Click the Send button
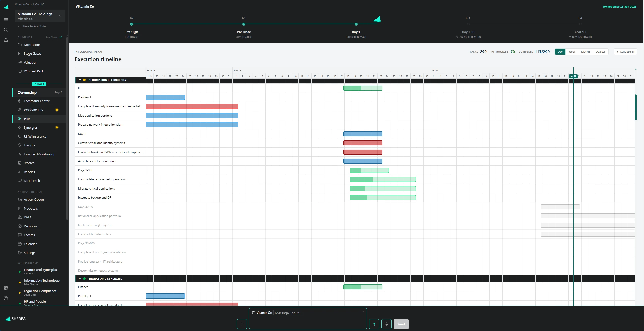 coord(401,324)
